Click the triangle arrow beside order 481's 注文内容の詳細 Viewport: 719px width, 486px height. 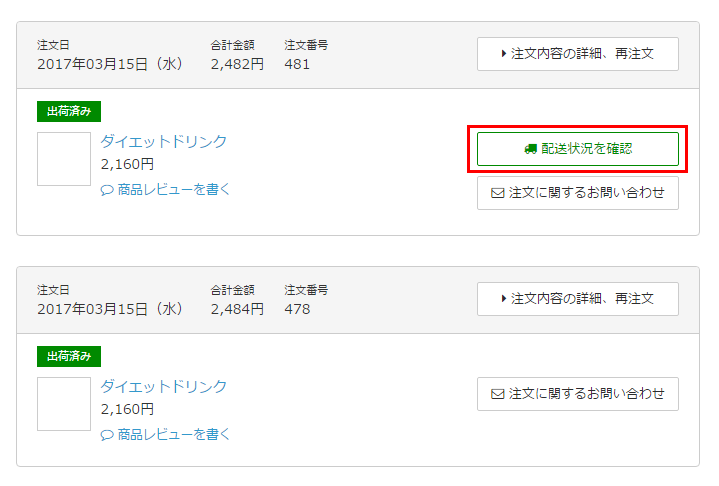(503, 54)
